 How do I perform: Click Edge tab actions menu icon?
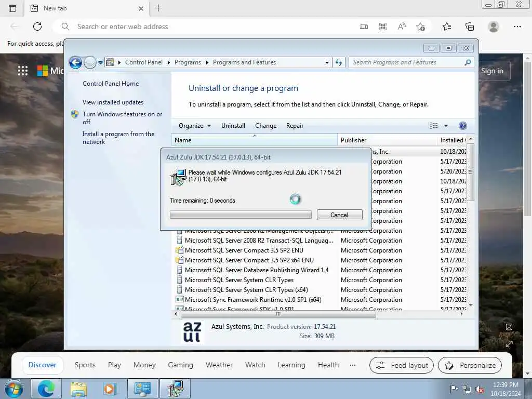(12, 8)
